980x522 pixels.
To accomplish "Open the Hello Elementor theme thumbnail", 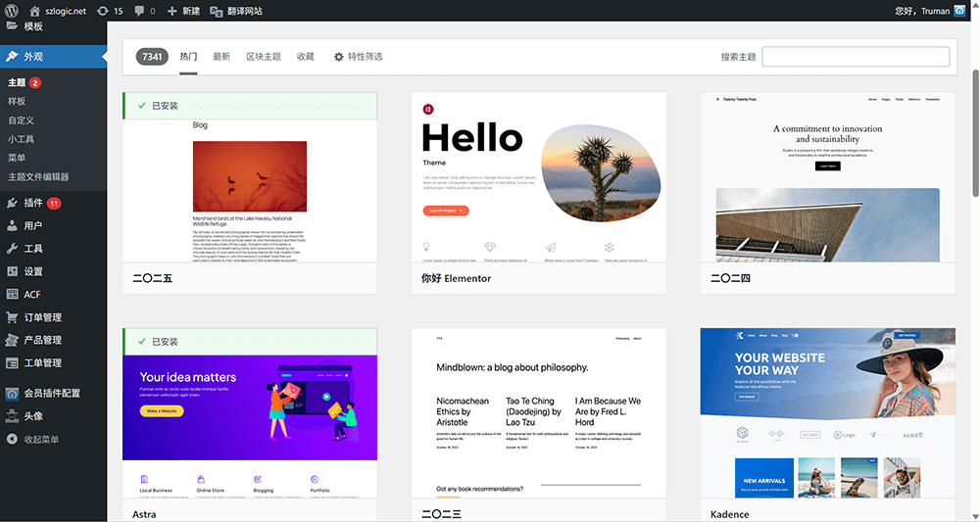I will coord(539,177).
